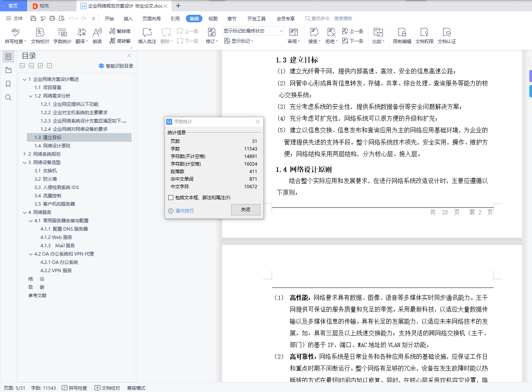This screenshot has width=532, height=392.
Task: Click the 翻译 ribbon icon
Action: [82, 36]
